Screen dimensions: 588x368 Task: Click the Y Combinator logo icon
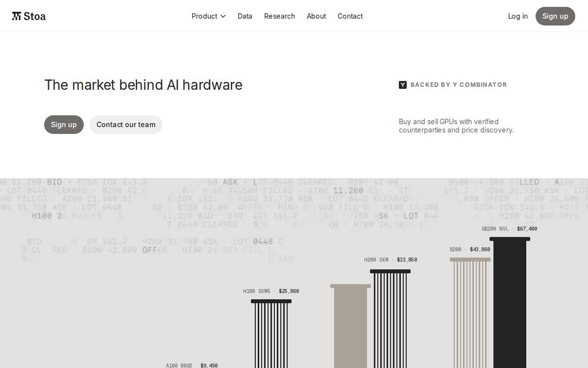403,85
